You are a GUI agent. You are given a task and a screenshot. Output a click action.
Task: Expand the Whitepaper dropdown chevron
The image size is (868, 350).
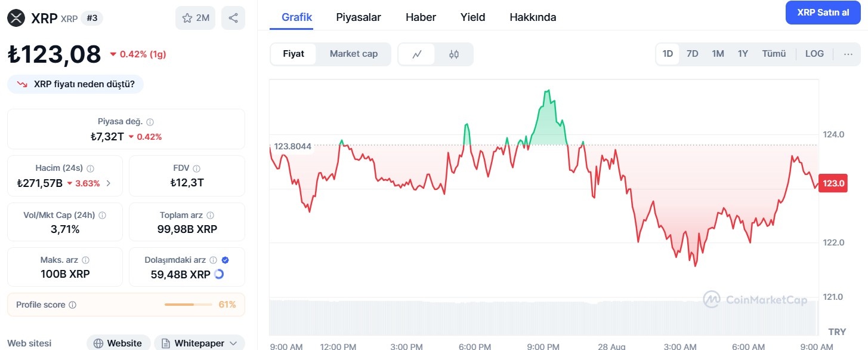pos(233,343)
